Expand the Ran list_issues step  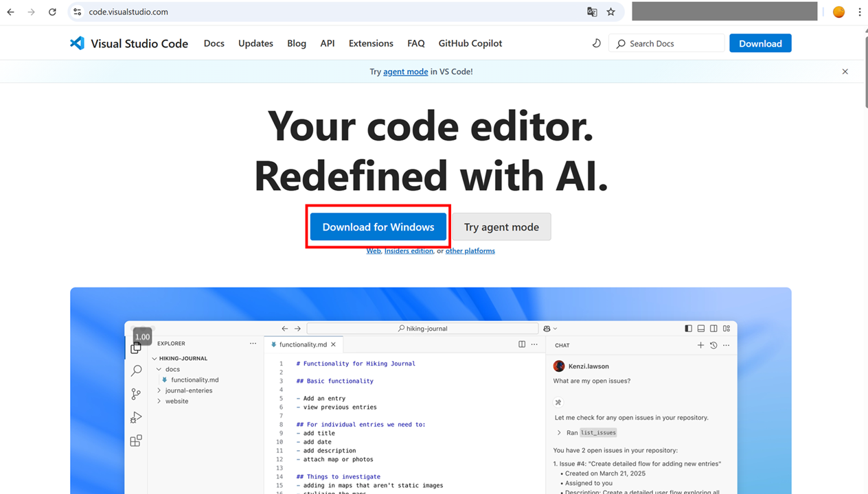pyautogui.click(x=559, y=432)
